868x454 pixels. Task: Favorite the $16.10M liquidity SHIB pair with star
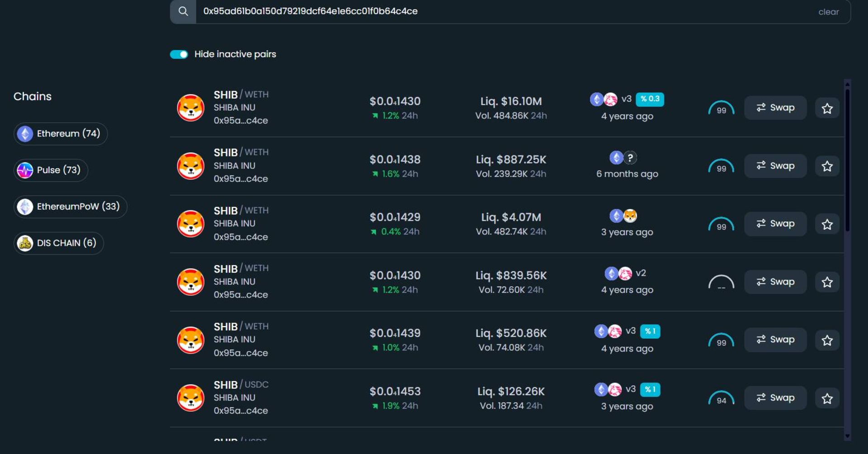[x=827, y=108]
